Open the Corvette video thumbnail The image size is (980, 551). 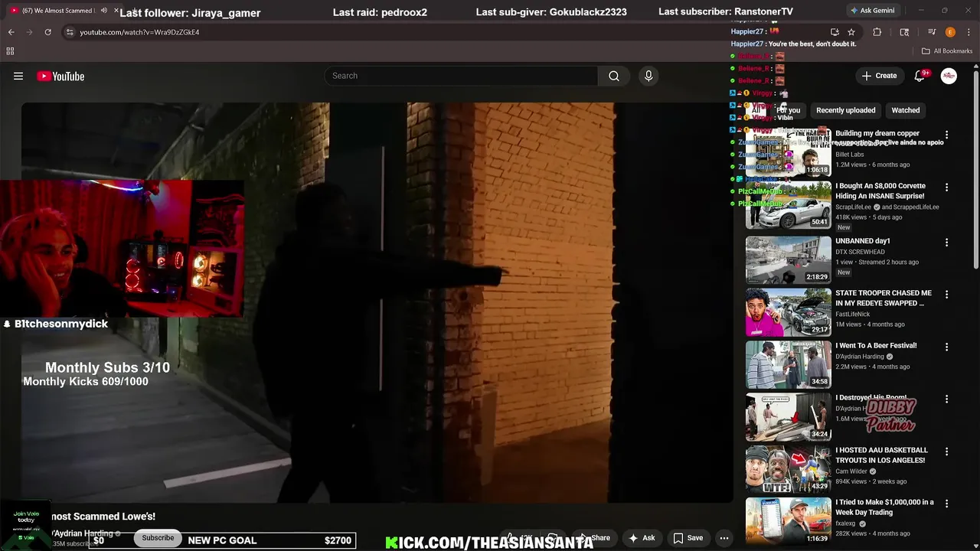(788, 205)
